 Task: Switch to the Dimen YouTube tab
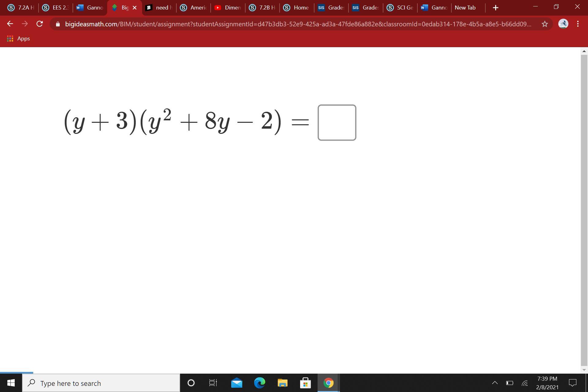[228, 8]
